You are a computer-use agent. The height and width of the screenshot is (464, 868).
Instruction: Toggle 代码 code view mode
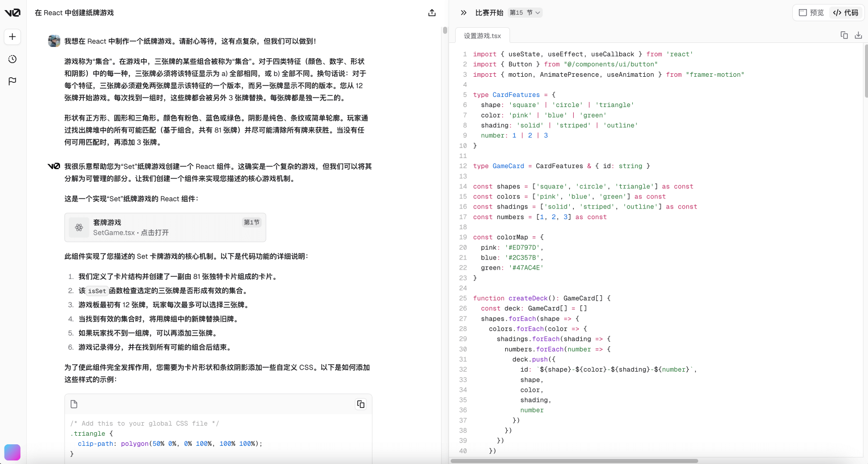tap(846, 13)
